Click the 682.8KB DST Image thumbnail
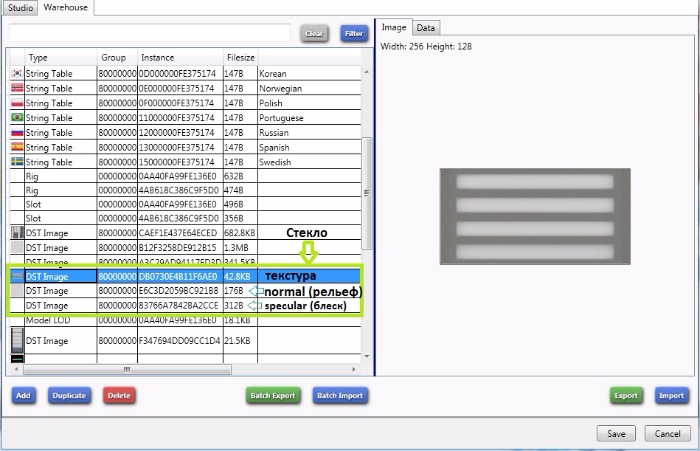Image resolution: width=700 pixels, height=451 pixels. pyautogui.click(x=16, y=233)
